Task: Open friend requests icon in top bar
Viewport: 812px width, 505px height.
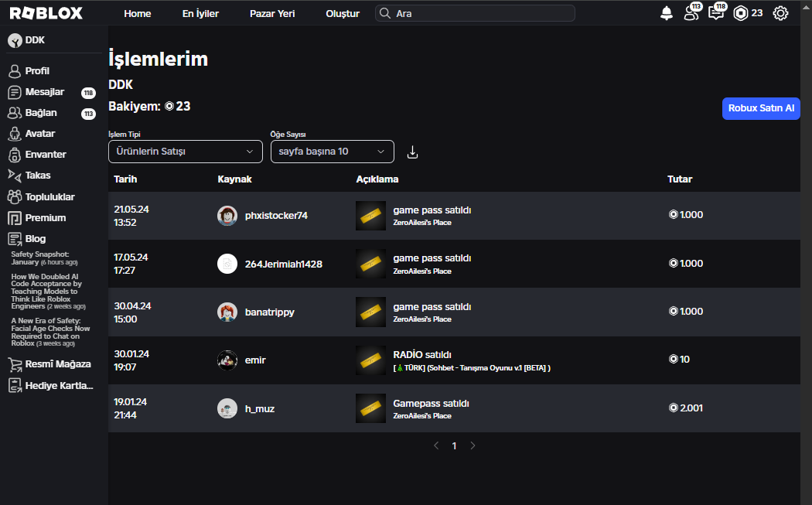Action: click(691, 13)
